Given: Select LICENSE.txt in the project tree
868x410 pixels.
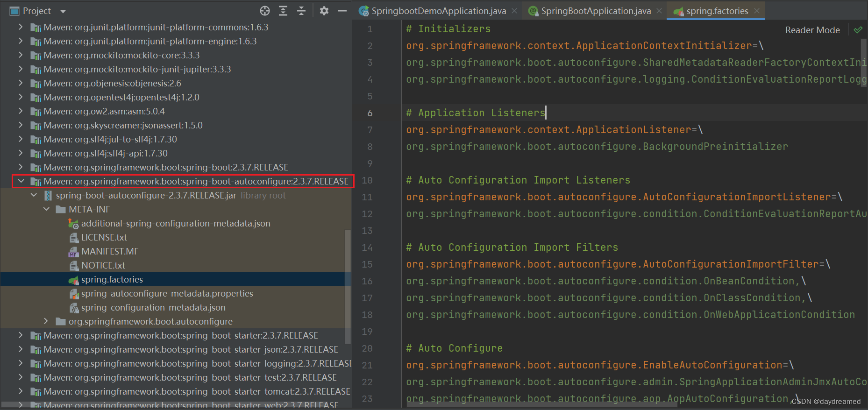Looking at the screenshot, I should tap(104, 237).
